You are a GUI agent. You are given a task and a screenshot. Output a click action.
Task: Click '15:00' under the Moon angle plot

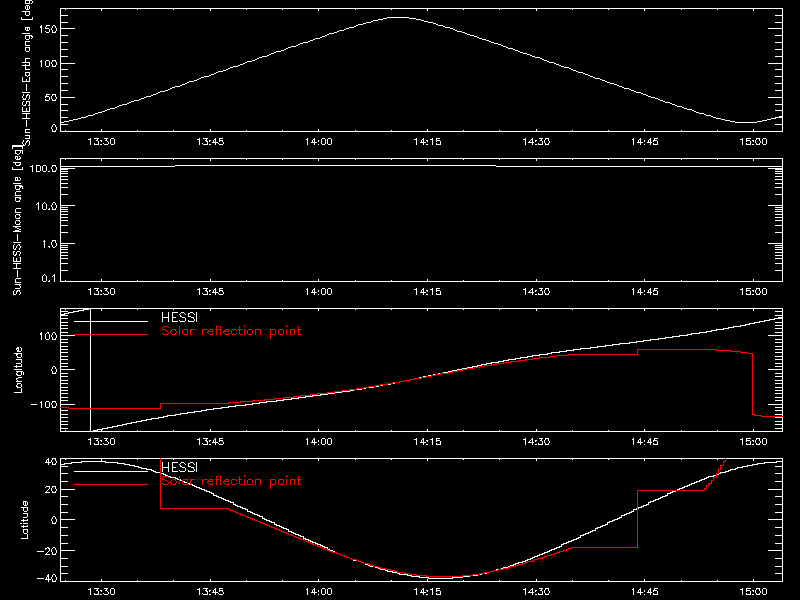[753, 292]
